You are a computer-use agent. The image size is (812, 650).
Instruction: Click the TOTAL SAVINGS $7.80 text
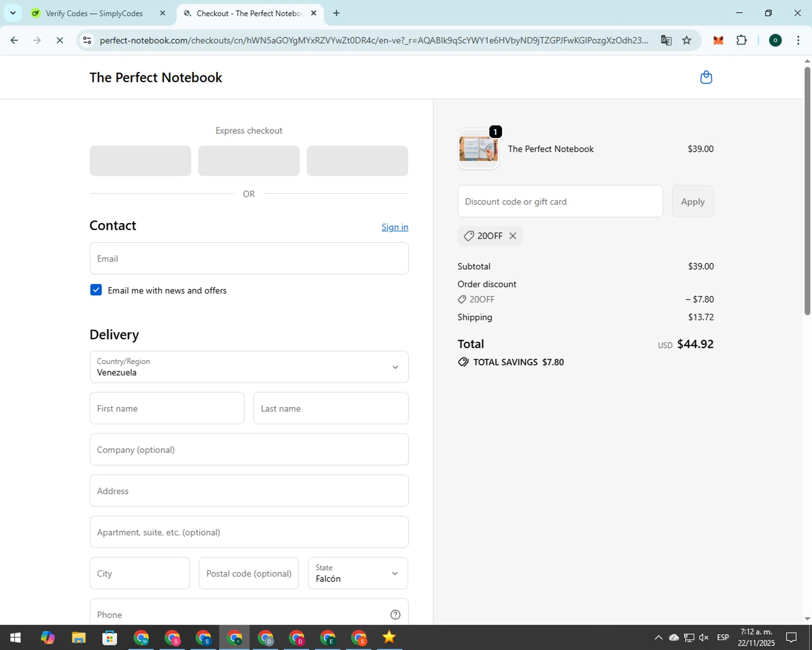point(518,362)
